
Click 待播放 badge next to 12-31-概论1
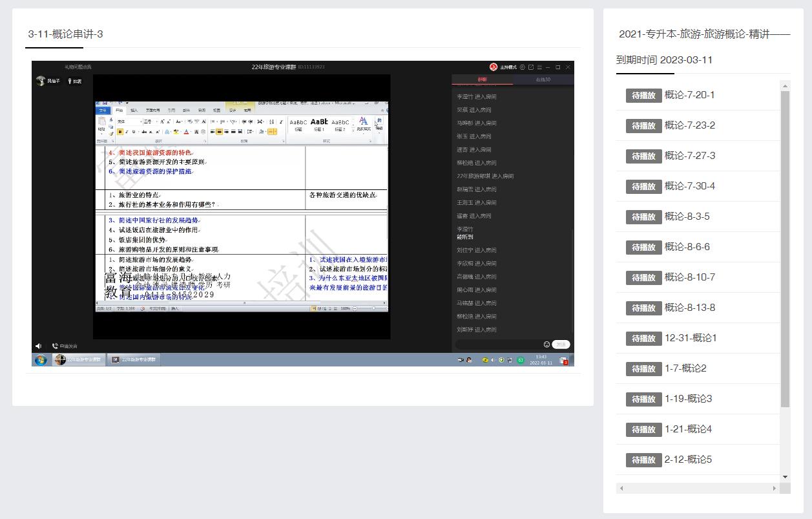[643, 339]
